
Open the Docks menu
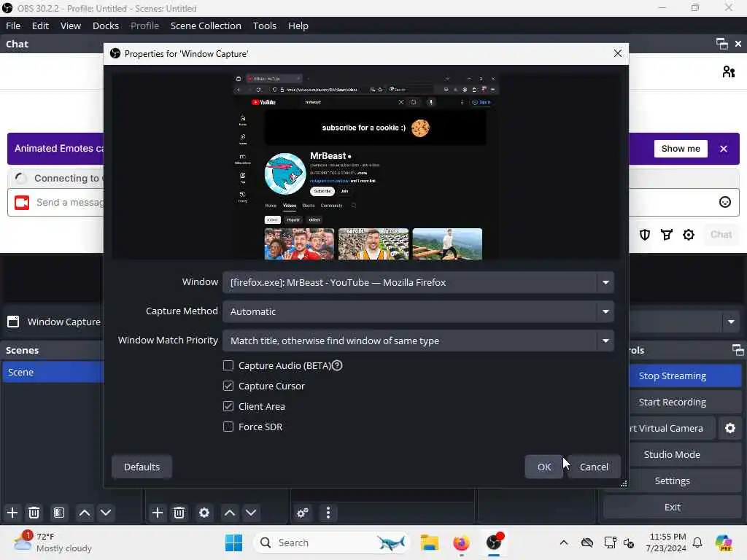coord(106,26)
